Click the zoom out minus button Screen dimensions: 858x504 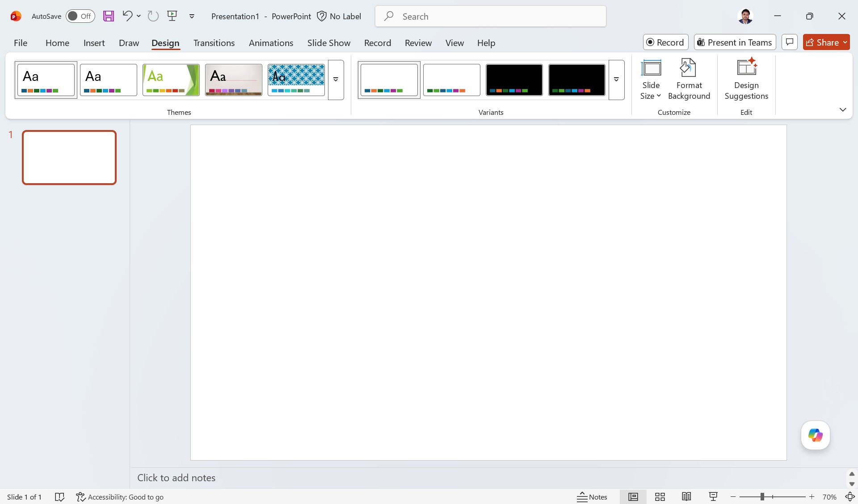[733, 497]
